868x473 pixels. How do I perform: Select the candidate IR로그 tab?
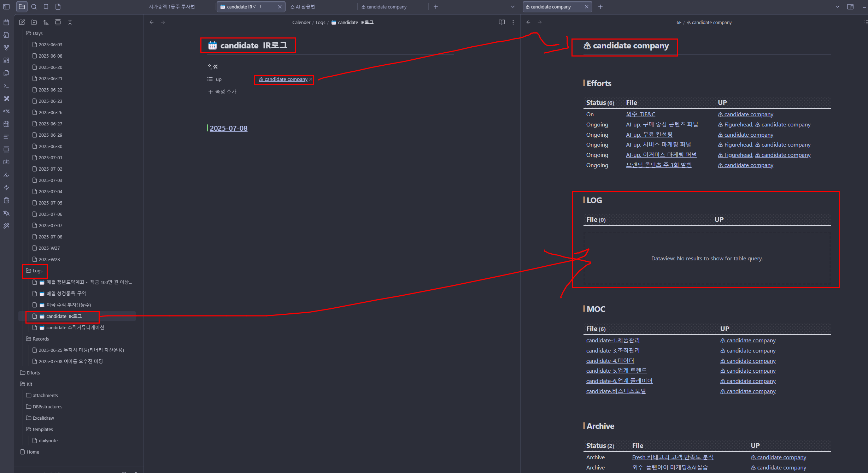click(x=244, y=7)
